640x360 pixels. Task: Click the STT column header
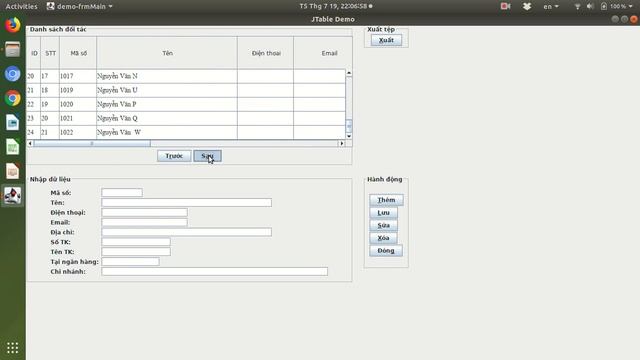click(50, 53)
